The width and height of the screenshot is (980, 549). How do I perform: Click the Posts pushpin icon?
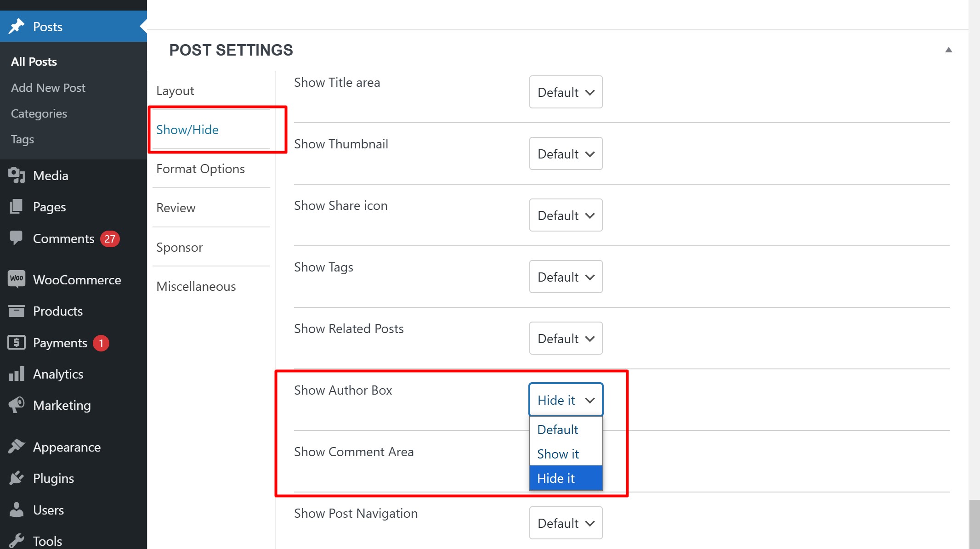click(x=17, y=26)
